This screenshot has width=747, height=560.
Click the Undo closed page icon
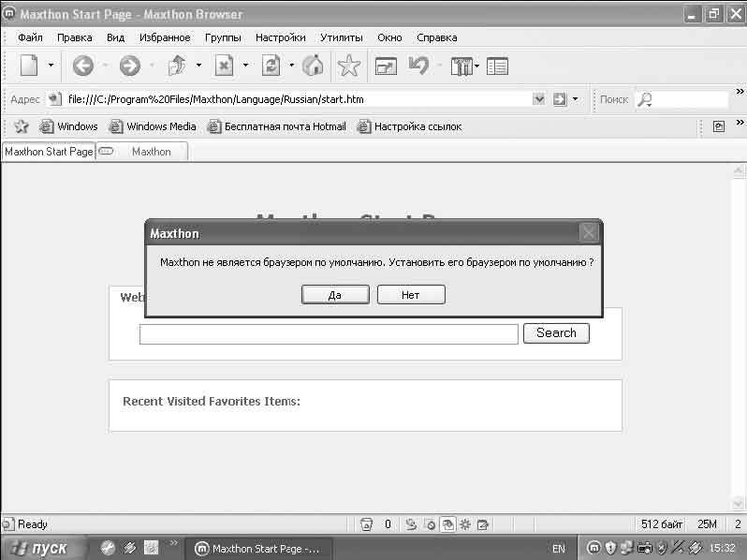tap(418, 66)
